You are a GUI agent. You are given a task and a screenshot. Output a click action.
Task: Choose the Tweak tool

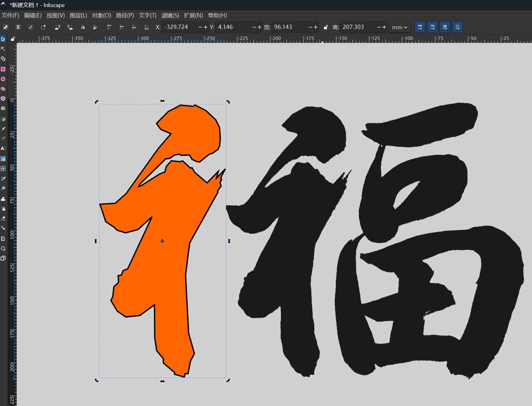(3, 199)
